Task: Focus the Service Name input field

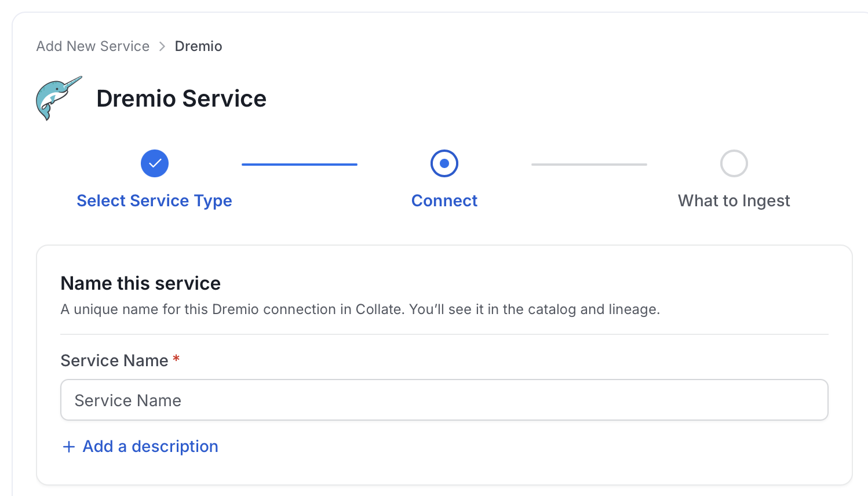Action: [x=444, y=400]
